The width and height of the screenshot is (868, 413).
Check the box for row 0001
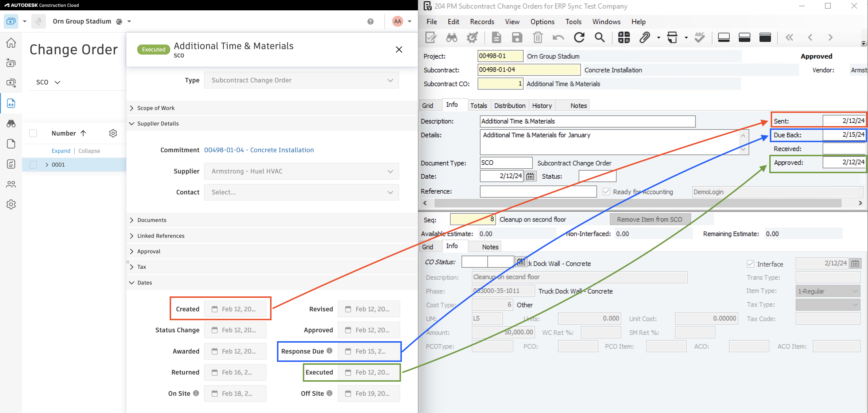click(x=33, y=165)
